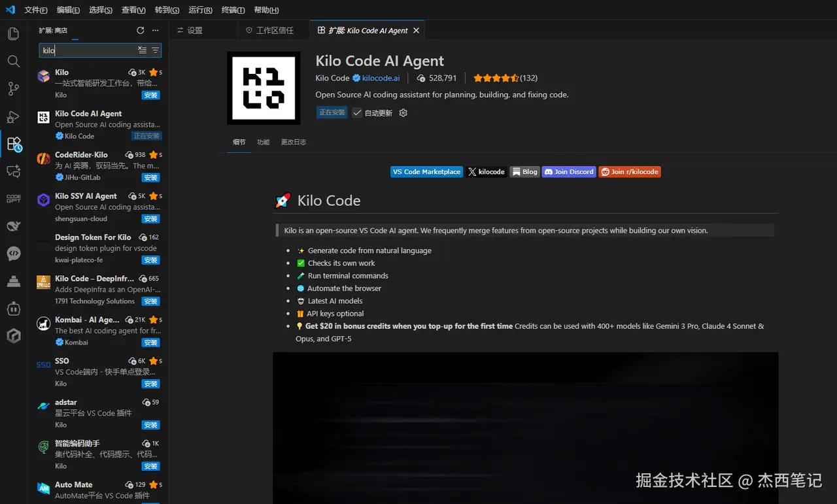Install the CodeRider-Kilo extension
837x504 pixels.
151,177
